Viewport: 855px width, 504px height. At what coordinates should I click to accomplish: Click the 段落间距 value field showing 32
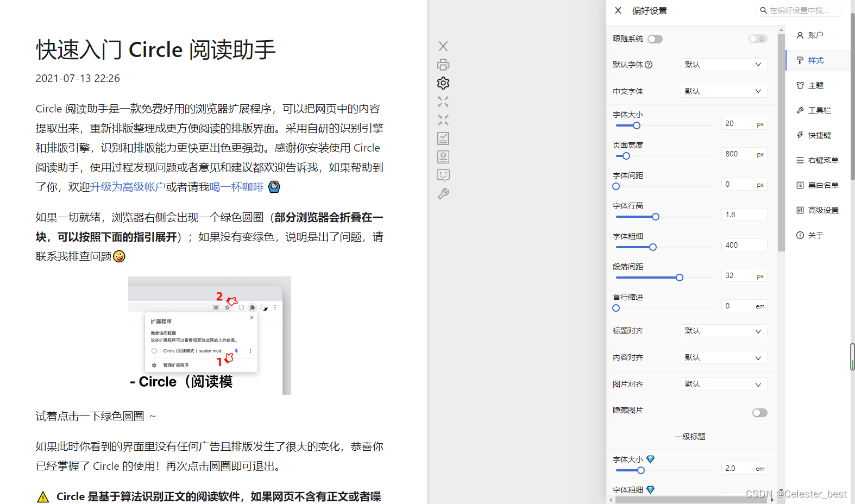point(737,275)
